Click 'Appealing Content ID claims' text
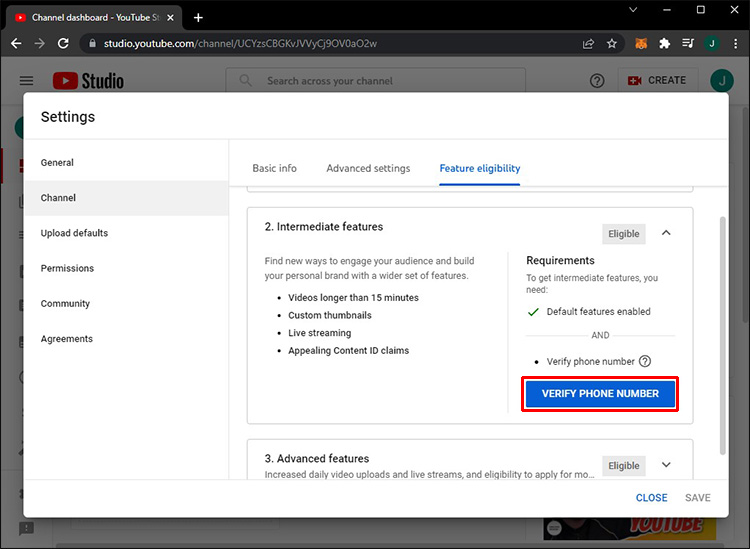 (348, 351)
